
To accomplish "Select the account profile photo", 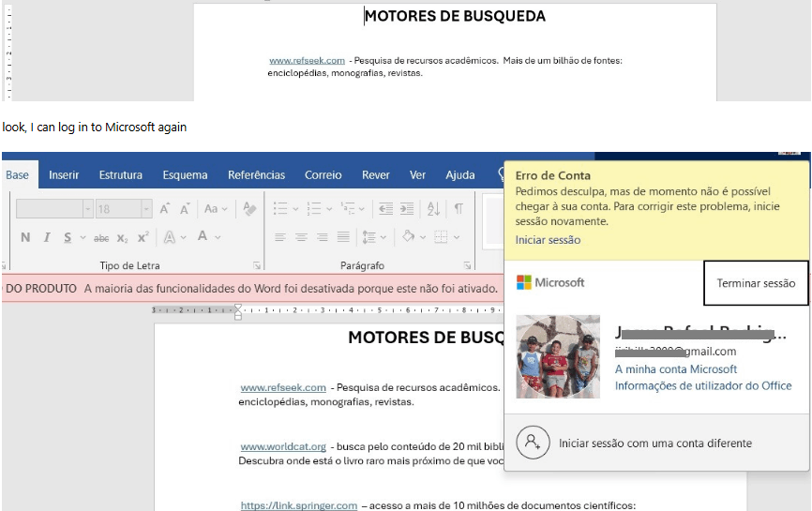I will (x=558, y=356).
